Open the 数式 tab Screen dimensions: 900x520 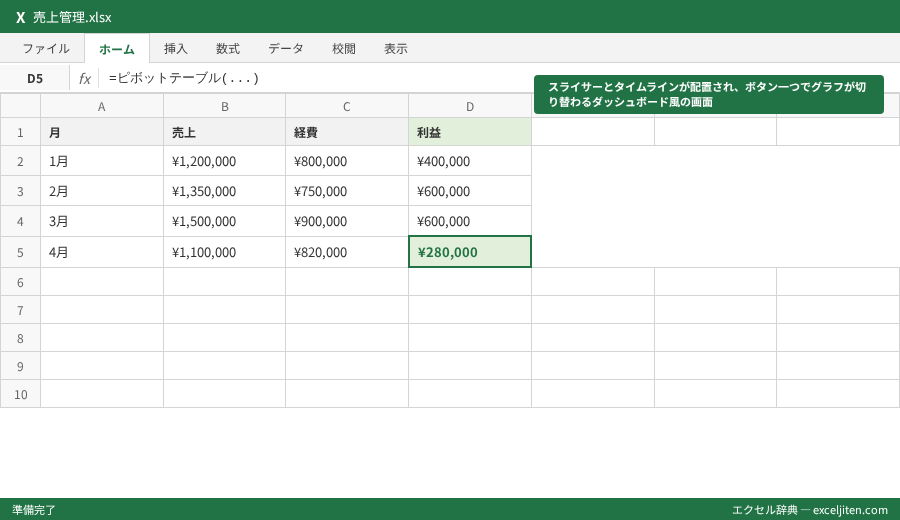pos(228,49)
